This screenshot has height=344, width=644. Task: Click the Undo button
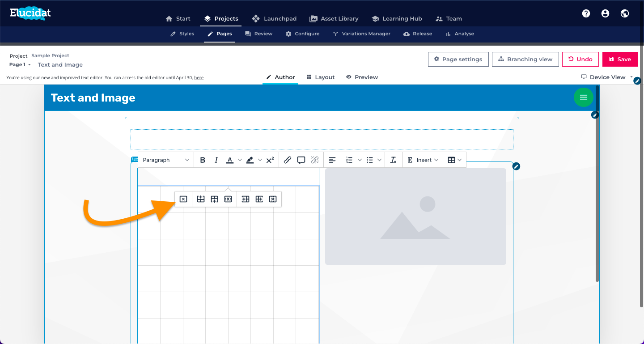click(580, 59)
